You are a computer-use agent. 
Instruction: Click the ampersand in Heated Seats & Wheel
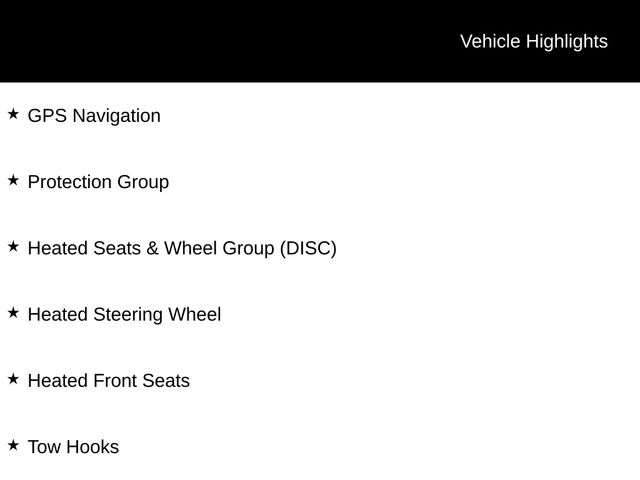coord(152,248)
